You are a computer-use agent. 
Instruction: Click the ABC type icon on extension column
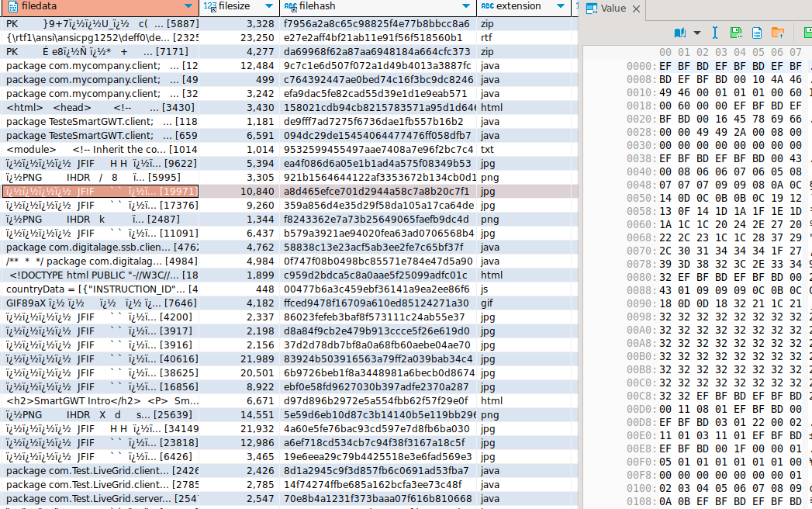coord(487,6)
